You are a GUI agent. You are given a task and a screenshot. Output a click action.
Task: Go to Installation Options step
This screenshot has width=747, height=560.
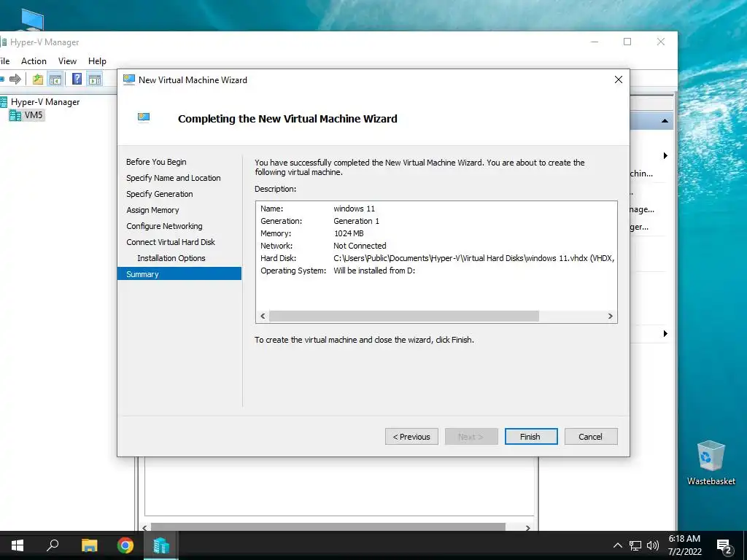(x=171, y=258)
